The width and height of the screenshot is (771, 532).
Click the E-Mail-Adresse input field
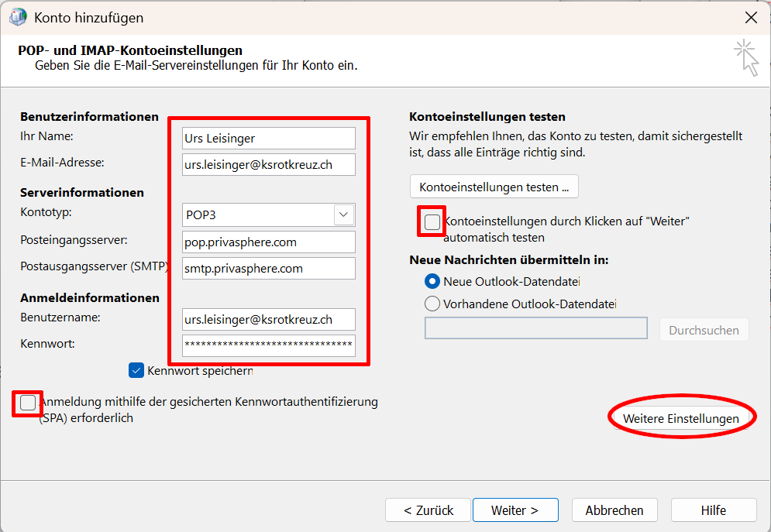[x=268, y=165]
